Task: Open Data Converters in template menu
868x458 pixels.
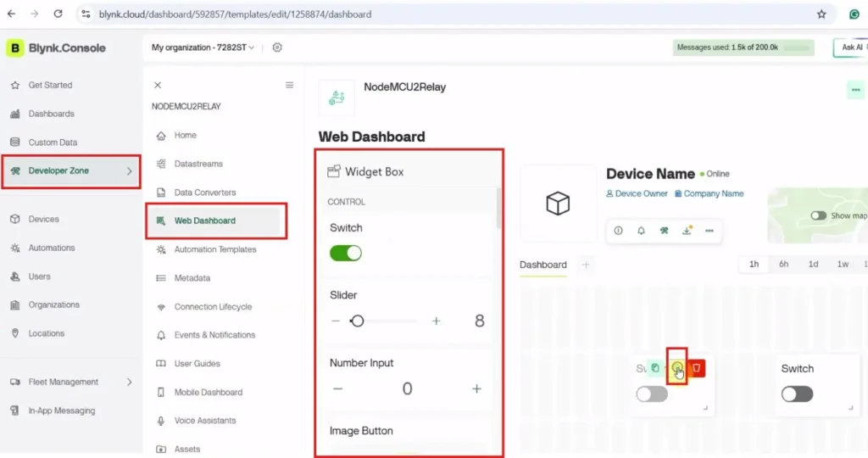Action: (x=205, y=193)
